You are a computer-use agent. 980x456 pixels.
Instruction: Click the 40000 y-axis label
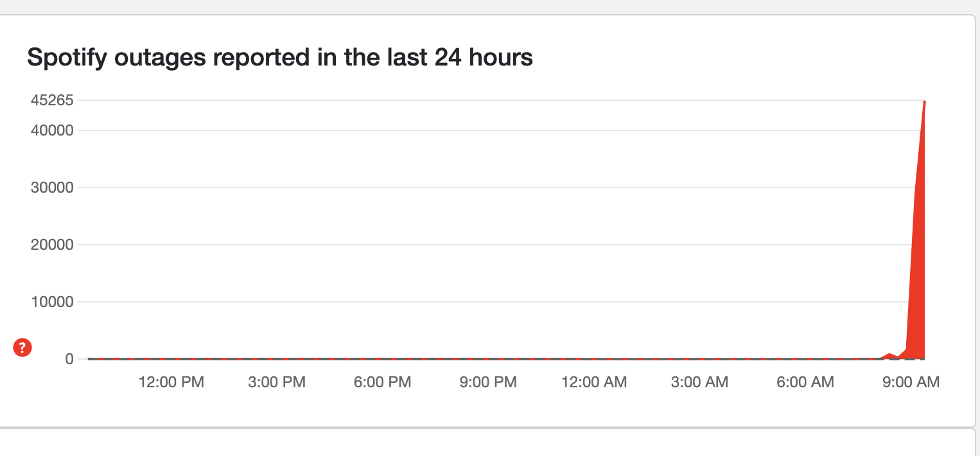52,130
